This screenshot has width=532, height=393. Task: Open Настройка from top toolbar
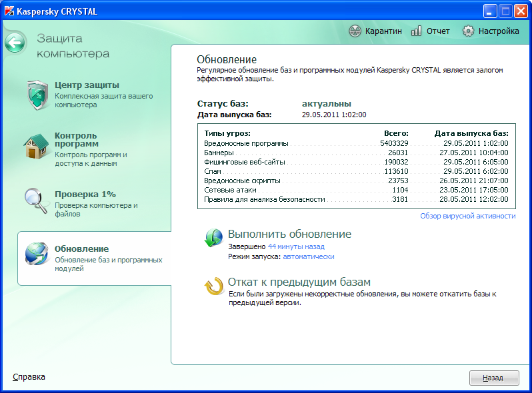pos(499,31)
